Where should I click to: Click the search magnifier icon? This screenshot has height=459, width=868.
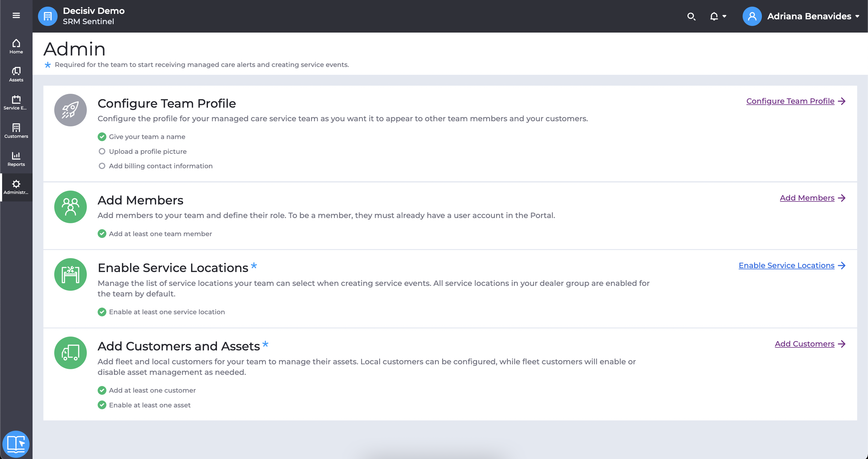tap(691, 16)
